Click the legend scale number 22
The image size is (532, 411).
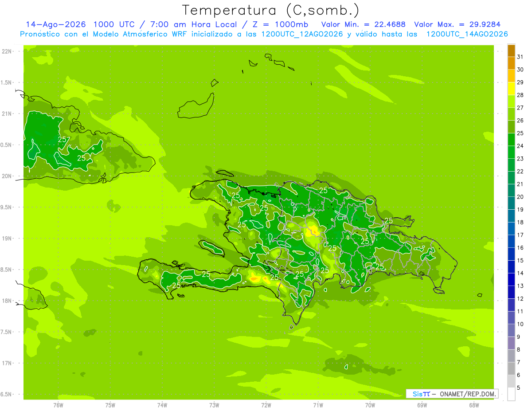coord(520,171)
